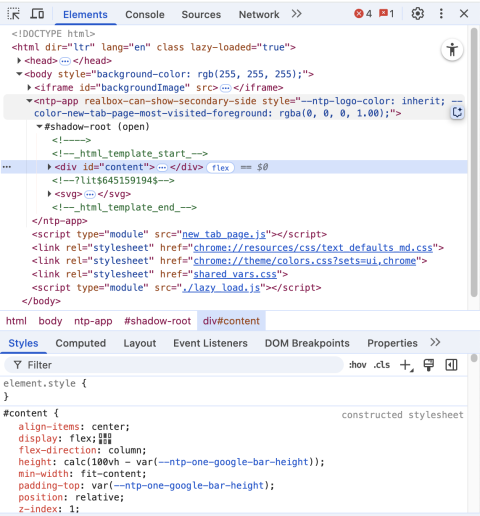Click the plus icon to add new style rule
480x516 pixels.
(406, 365)
